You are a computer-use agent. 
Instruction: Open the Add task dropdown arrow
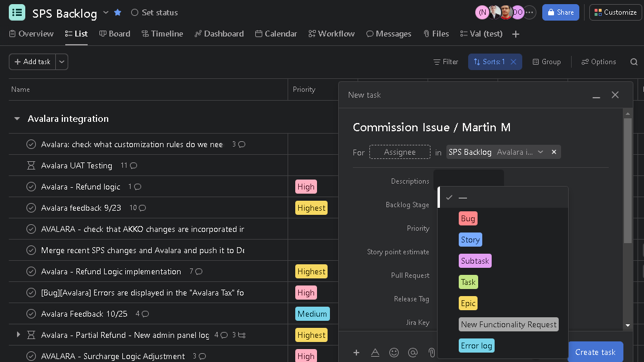[x=62, y=62]
